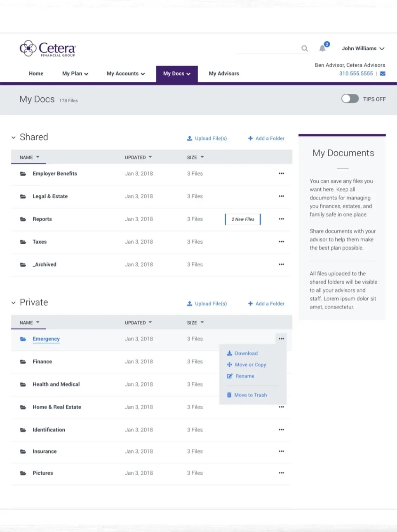Choose Move or Copy from context menu
Viewport: 397px width, 532px height.
(x=247, y=365)
